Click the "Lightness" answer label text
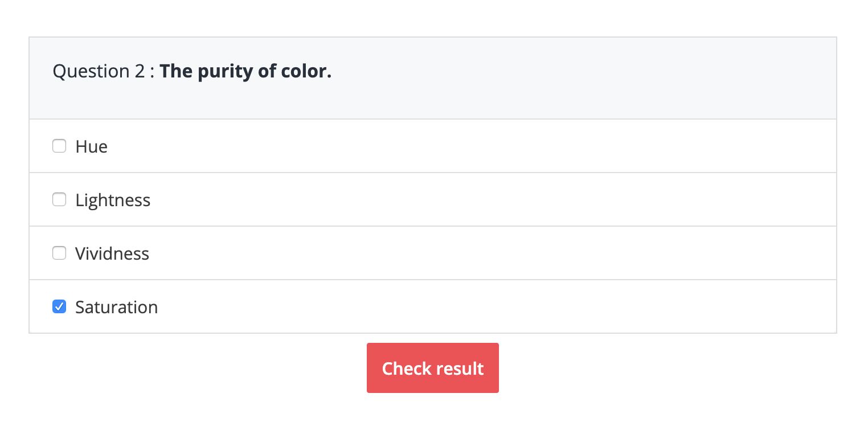Viewport: 868px width, 426px height. (113, 200)
